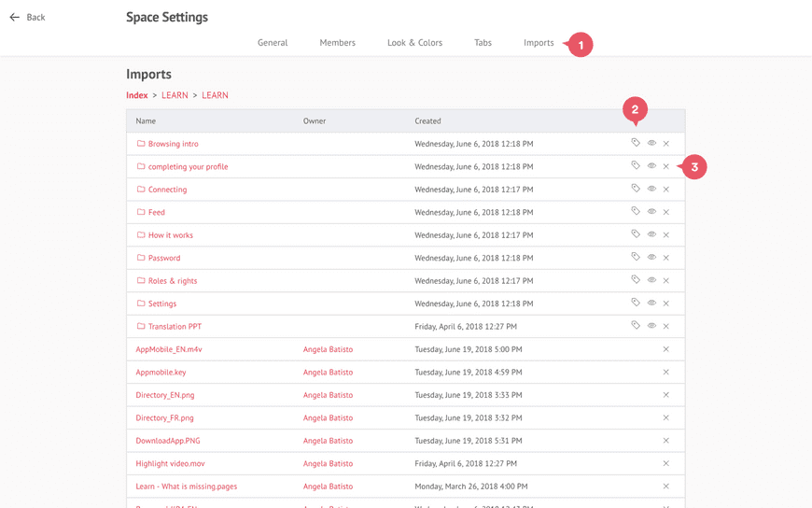Toggle visibility eye for Settings folder
Image resolution: width=812 pixels, height=508 pixels.
pyautogui.click(x=651, y=303)
